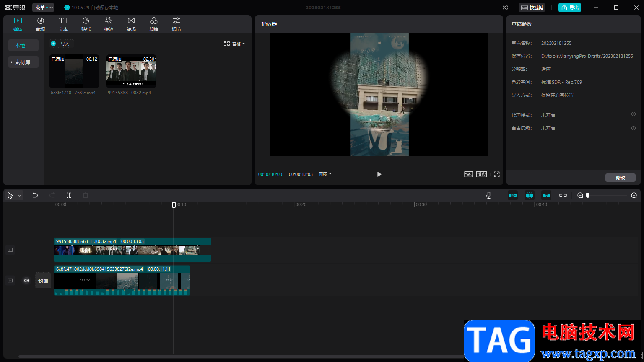Click the 导出 export button

coord(570,8)
